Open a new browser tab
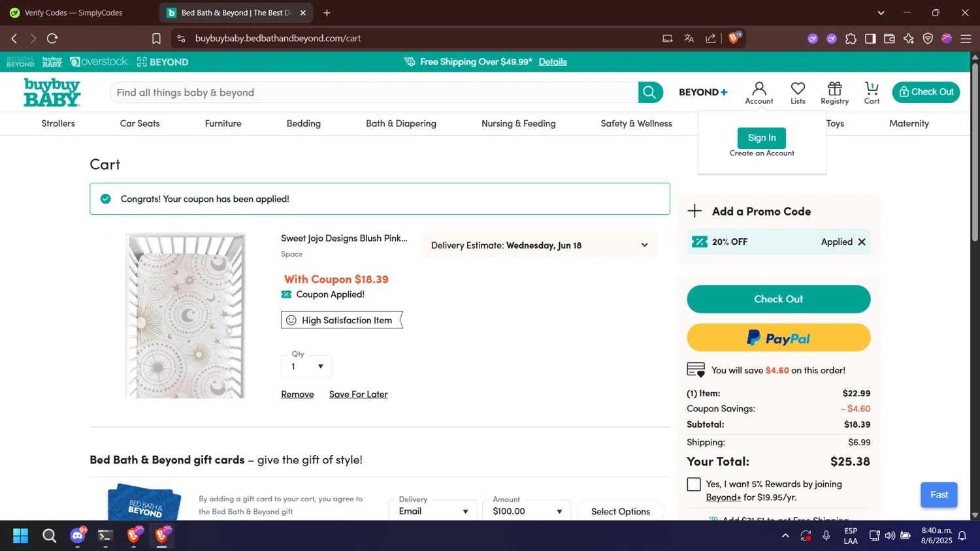980x551 pixels. click(327, 12)
